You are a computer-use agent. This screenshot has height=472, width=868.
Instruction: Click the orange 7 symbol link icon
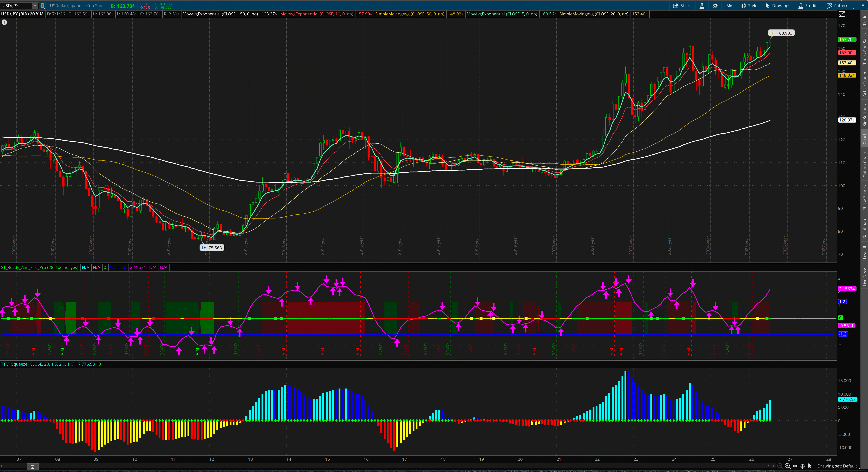[42, 6]
